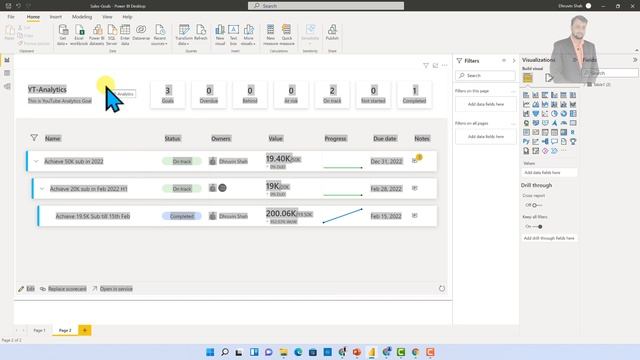Click the Open in service link
This screenshot has width=640, height=360.
(112, 289)
